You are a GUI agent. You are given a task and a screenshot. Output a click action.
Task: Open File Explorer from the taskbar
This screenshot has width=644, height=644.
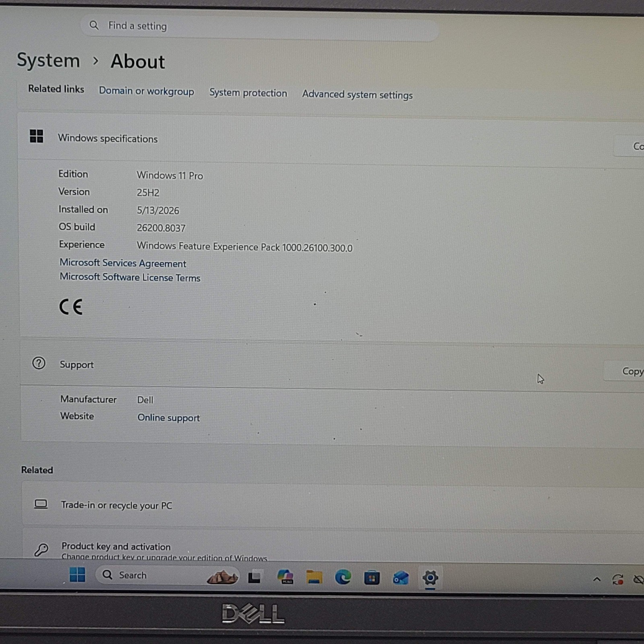[314, 577]
